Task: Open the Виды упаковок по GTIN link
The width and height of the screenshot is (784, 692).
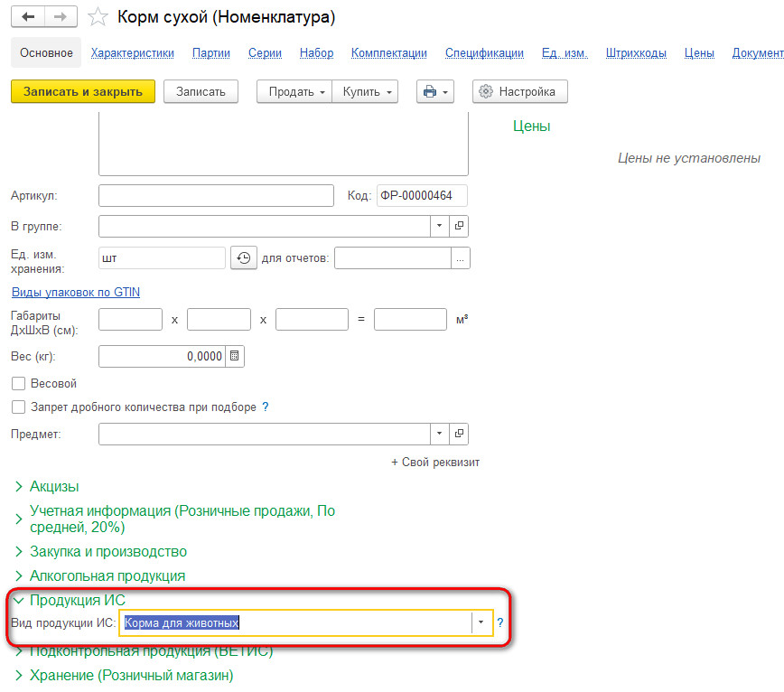Action: point(76,292)
